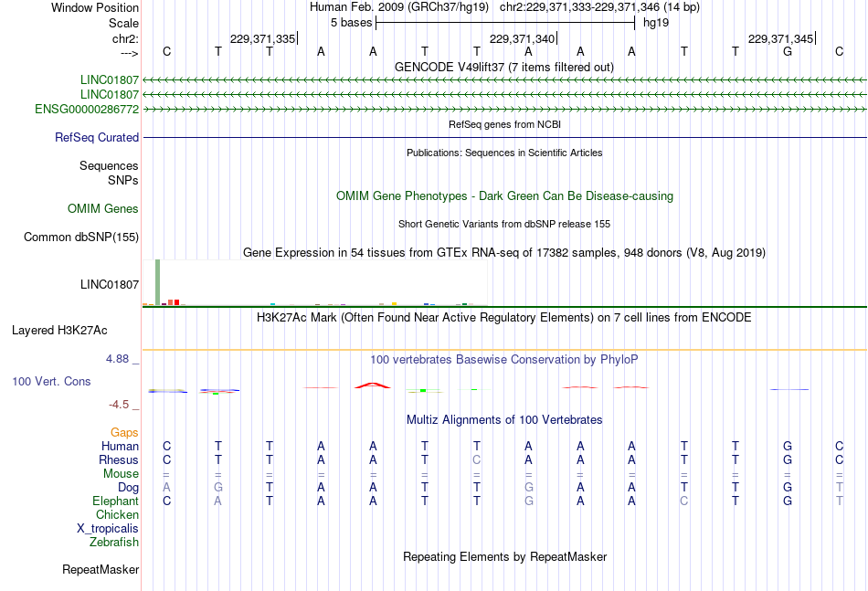Click the orange Gaps row label
The height and width of the screenshot is (591, 868).
coord(124,432)
